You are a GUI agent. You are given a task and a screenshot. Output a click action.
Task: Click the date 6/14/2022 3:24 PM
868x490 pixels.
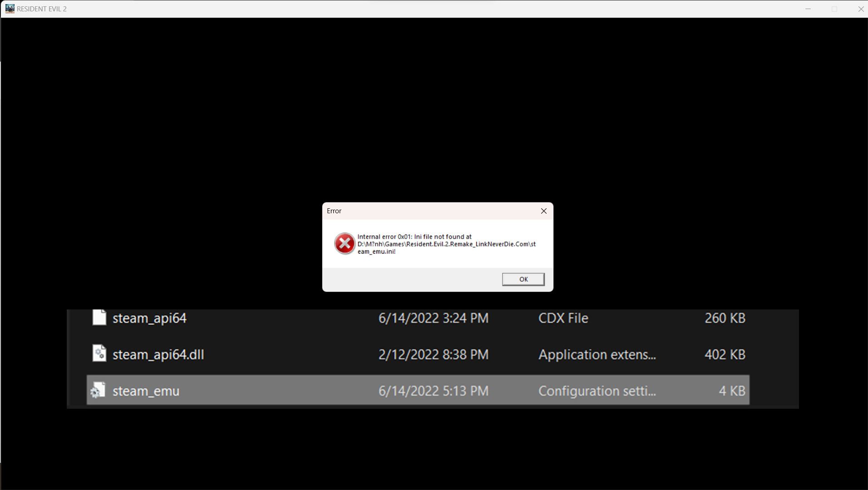[x=434, y=318]
